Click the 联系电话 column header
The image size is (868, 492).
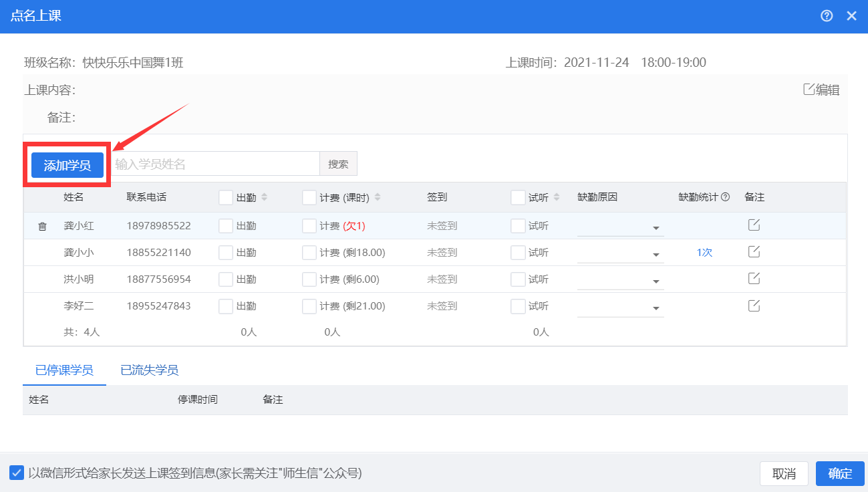coord(146,197)
